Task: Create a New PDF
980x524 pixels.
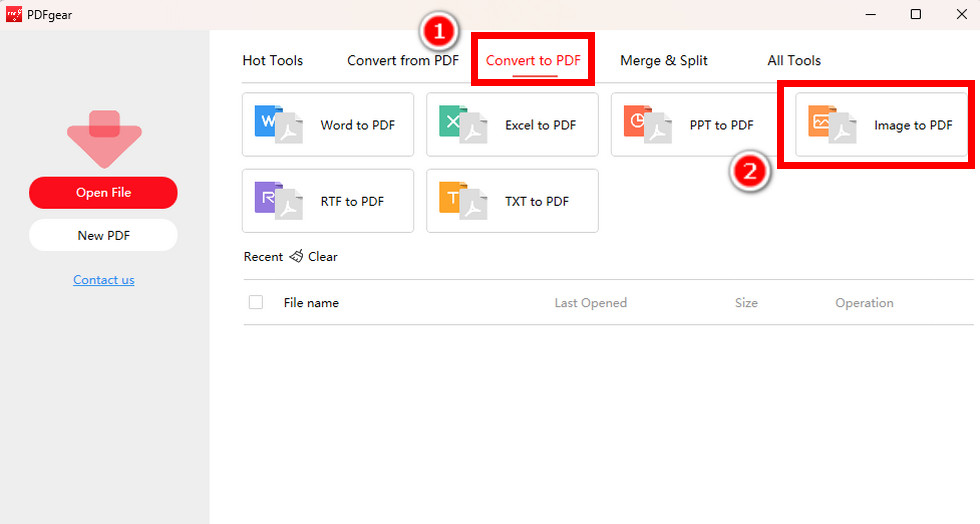Action: pyautogui.click(x=103, y=235)
